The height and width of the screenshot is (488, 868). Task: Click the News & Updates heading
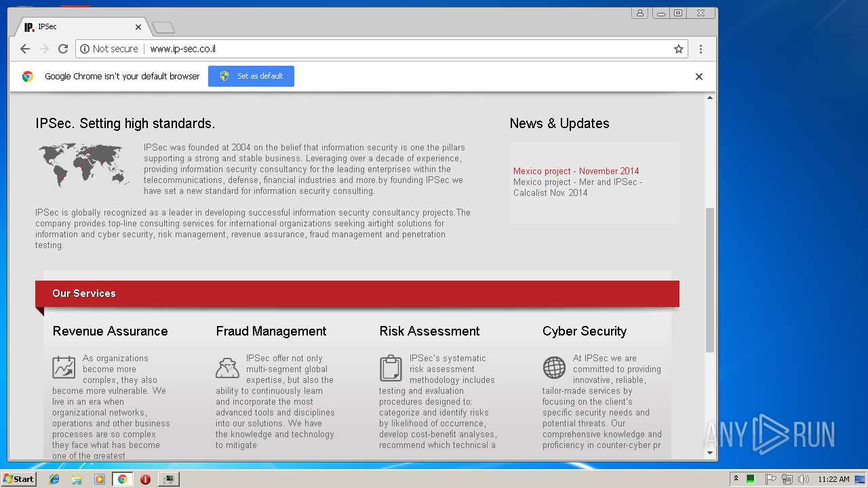[x=559, y=123]
